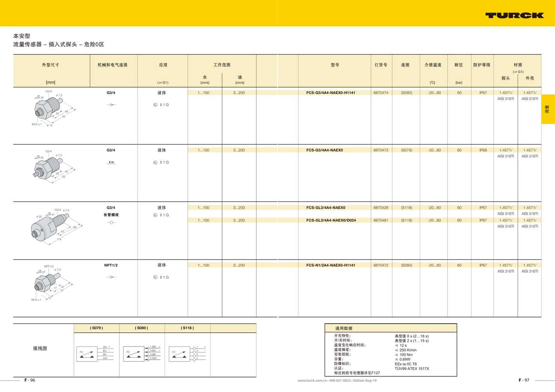Click the IP68 protection rating

483,150
